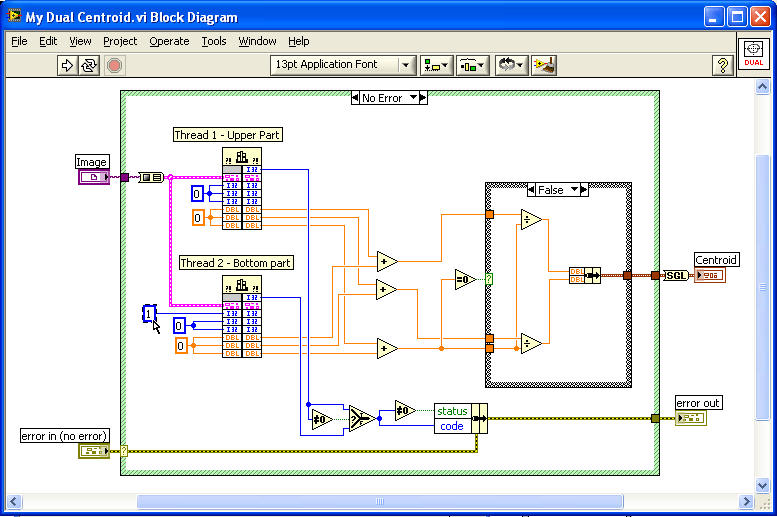Viewport: 777px width, 517px height.
Task: Select the lowest Add function node
Action: [387, 348]
